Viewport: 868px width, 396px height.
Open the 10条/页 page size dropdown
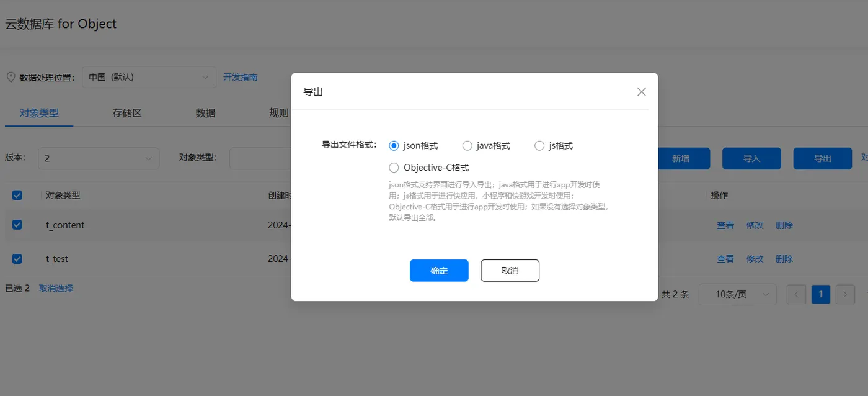(737, 294)
